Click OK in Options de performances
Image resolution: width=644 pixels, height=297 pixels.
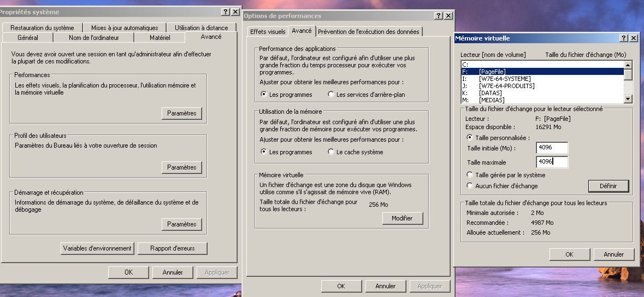coord(341,286)
